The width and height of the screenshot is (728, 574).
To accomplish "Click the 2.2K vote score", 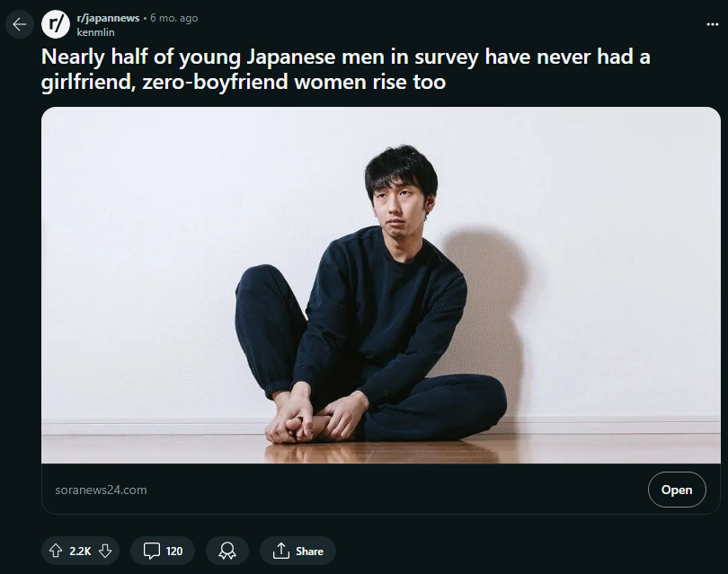I will (80, 552).
